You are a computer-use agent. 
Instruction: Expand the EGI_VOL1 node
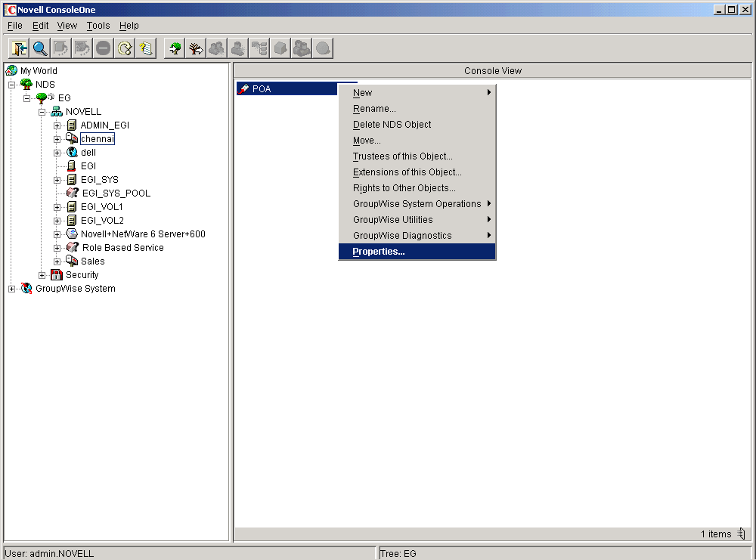57,207
